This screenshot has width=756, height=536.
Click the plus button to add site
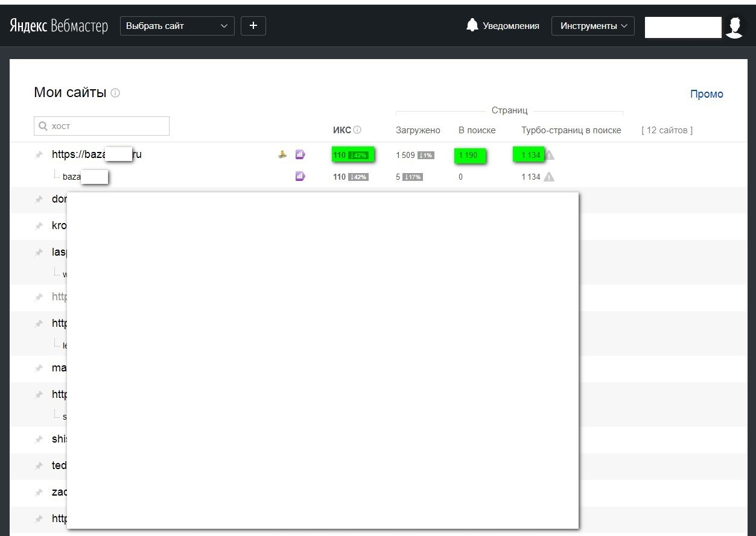tap(253, 26)
